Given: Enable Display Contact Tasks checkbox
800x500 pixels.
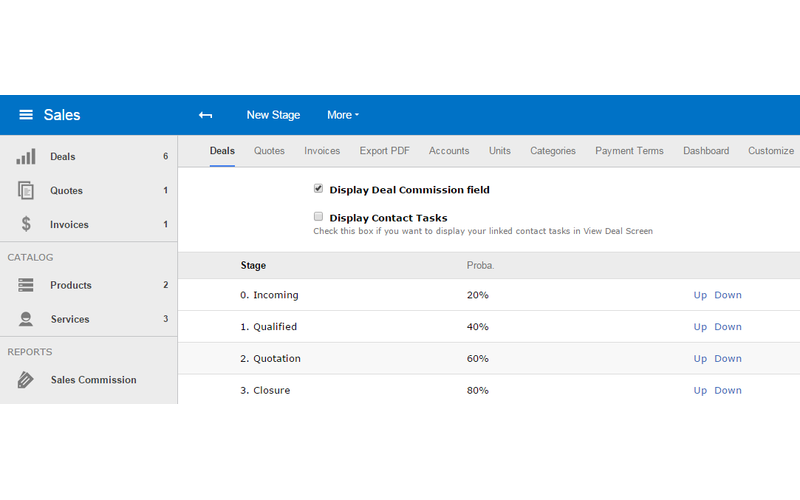Looking at the screenshot, I should [318, 217].
